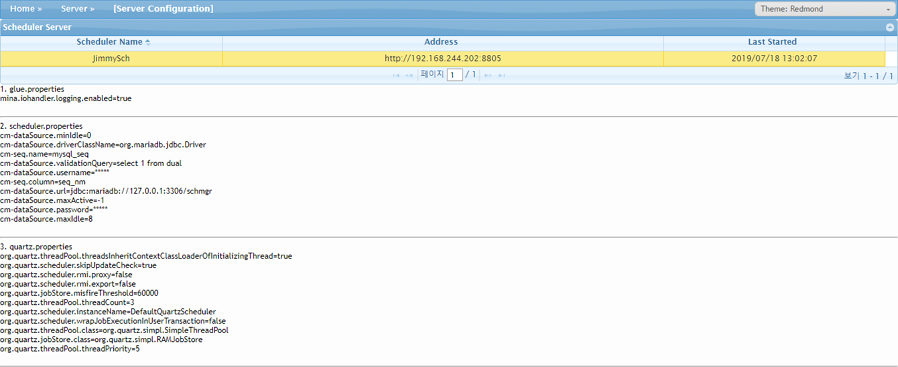Go to next page in pager
Image resolution: width=898 pixels, height=367 pixels.
[489, 76]
